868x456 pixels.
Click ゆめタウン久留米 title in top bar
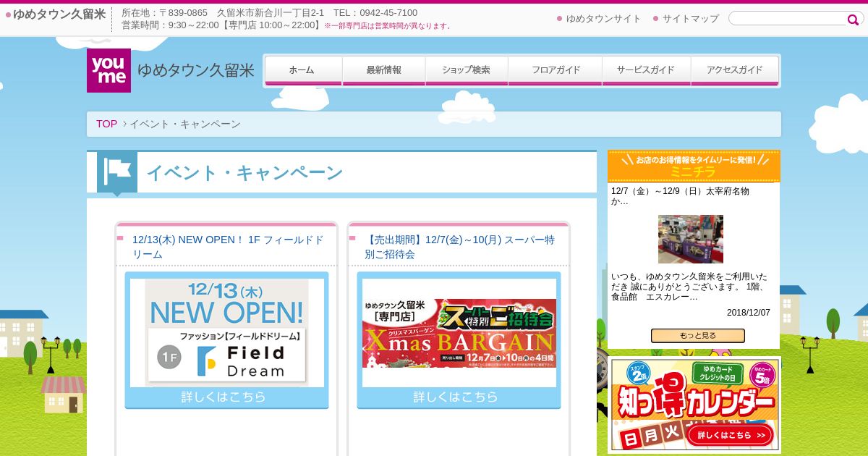(x=59, y=14)
